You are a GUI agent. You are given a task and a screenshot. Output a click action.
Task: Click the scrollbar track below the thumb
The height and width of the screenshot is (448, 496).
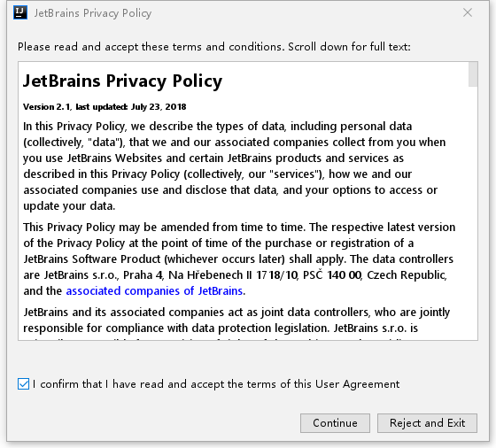pos(473,213)
